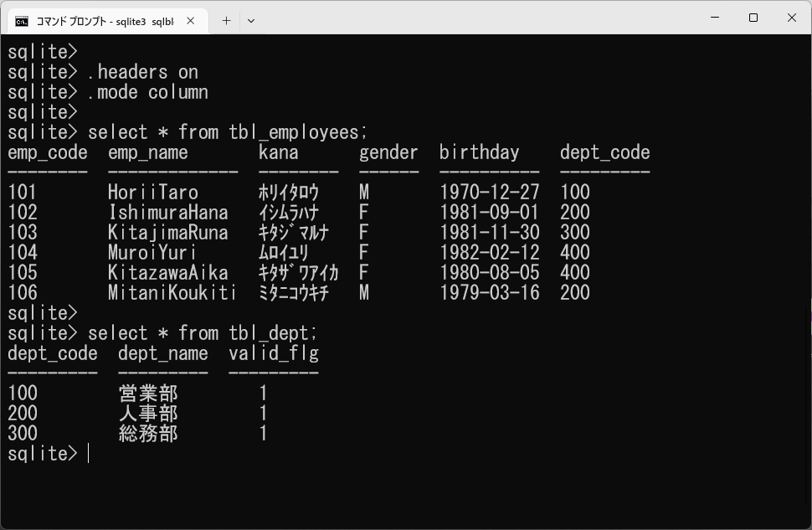Screen dimensions: 812x530
Task: Minimize the terminal window
Action: coord(715,18)
